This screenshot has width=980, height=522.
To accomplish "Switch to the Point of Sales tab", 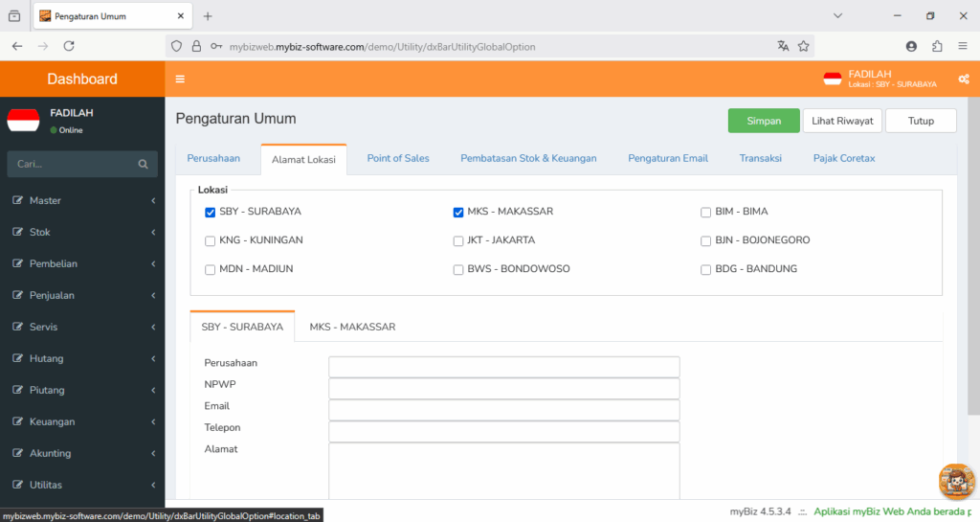I will [x=398, y=159].
